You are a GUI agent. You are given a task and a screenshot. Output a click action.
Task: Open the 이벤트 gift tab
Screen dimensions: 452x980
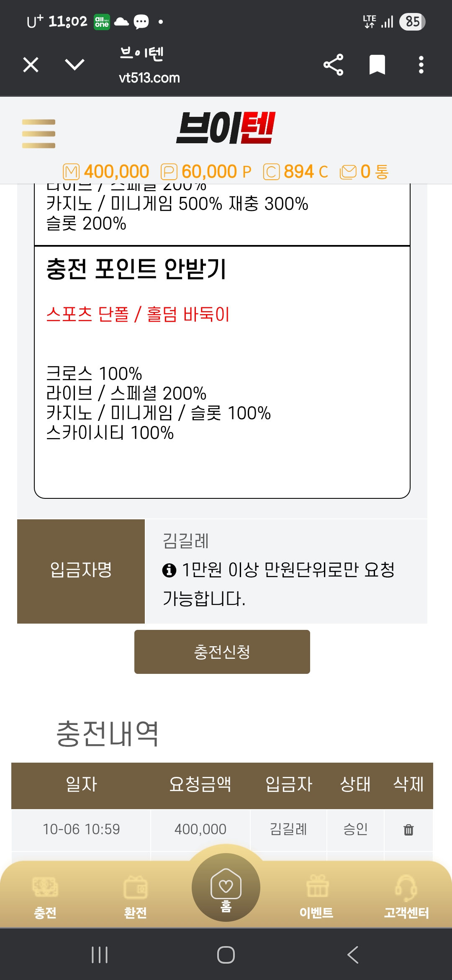(317, 896)
